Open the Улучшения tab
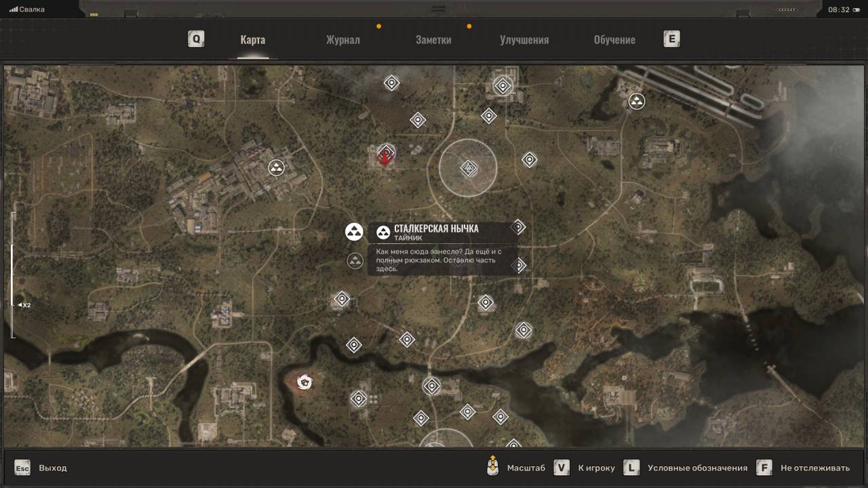 coord(524,40)
